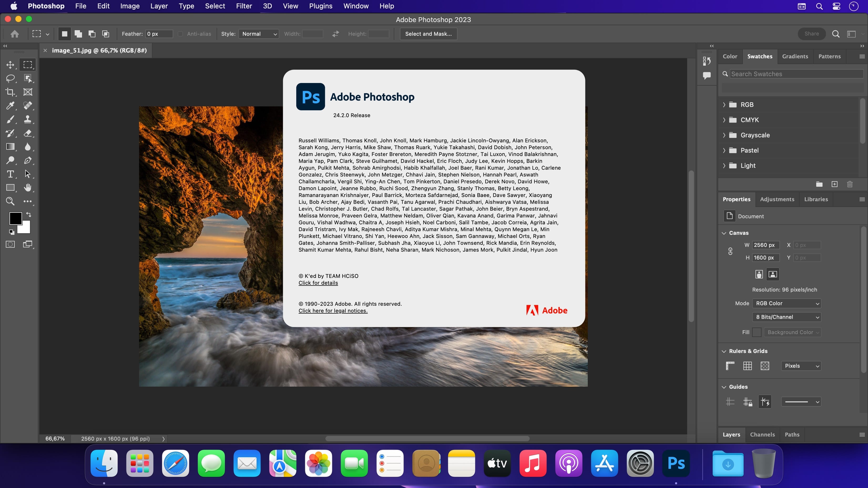868x488 pixels.
Task: Select the Lasso tool
Action: tap(10, 78)
